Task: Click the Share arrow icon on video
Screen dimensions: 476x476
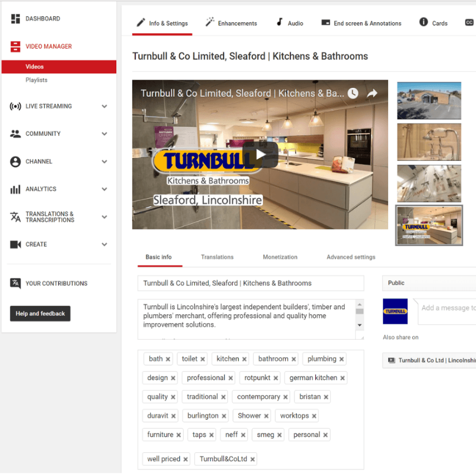Action: [372, 93]
